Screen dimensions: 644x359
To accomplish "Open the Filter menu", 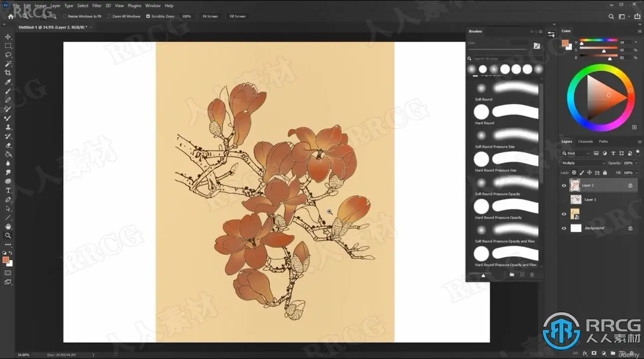I will pos(97,5).
